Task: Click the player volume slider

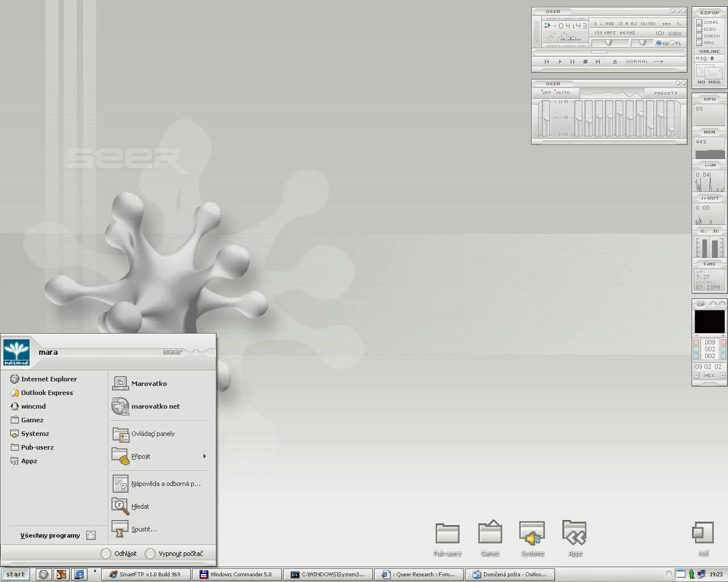Action: 610,43
